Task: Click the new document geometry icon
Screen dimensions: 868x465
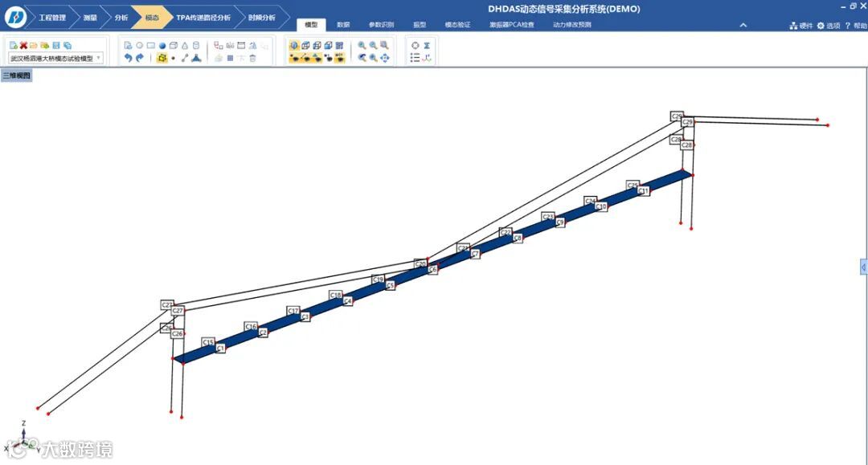Action: click(128, 45)
